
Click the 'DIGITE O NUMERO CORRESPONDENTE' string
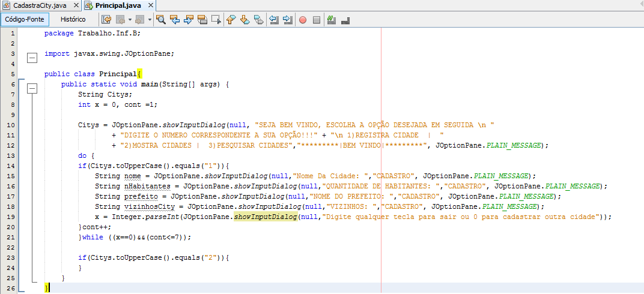pyautogui.click(x=219, y=136)
